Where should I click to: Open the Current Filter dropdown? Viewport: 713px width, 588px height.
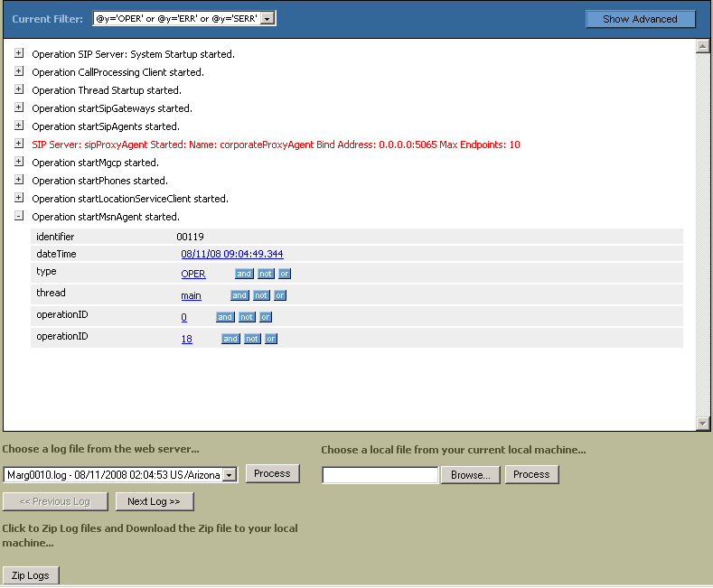[267, 19]
